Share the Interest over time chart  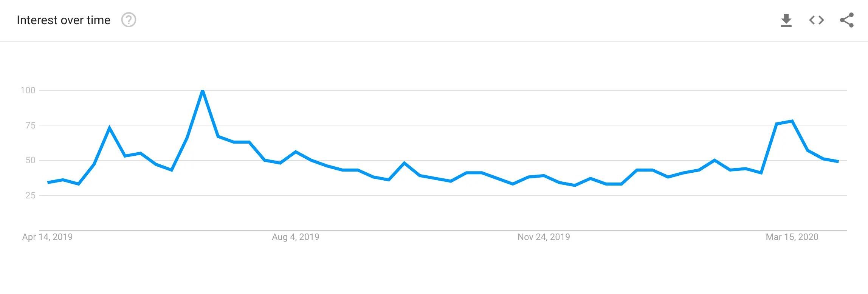tap(846, 20)
